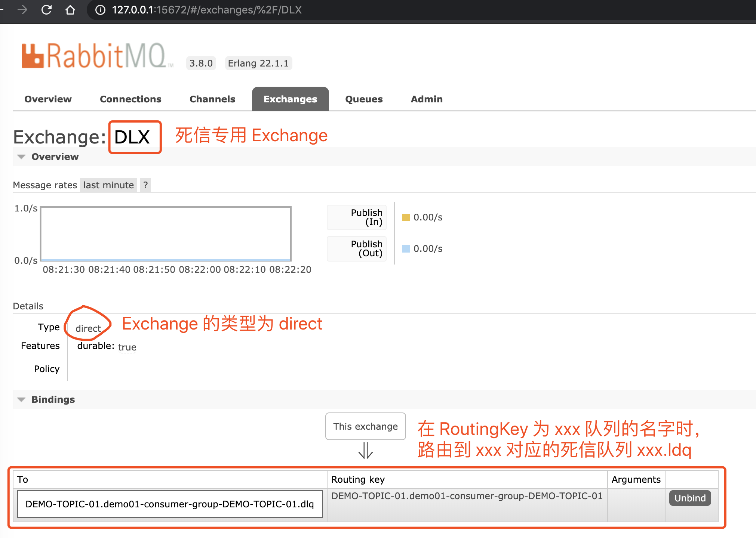Open the message rates help '?' button
Viewport: 756px width, 538px height.
click(145, 185)
